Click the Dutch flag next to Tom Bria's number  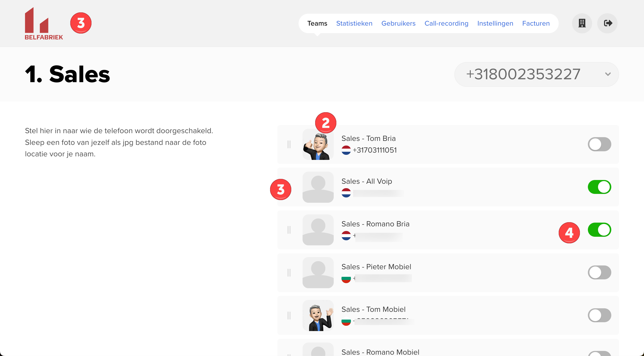347,150
